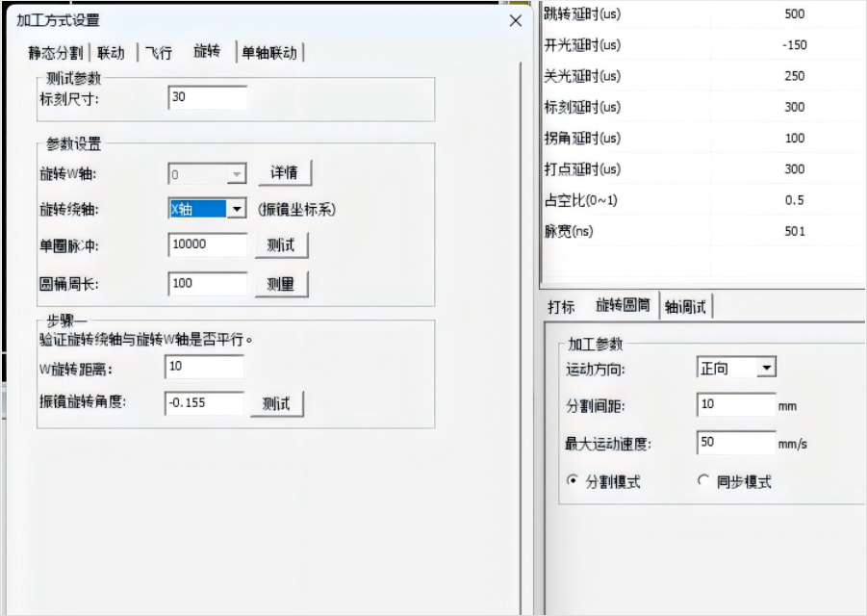Click the 标刻延时(us) parameter label
The height and width of the screenshot is (616, 867).
pyautogui.click(x=582, y=107)
